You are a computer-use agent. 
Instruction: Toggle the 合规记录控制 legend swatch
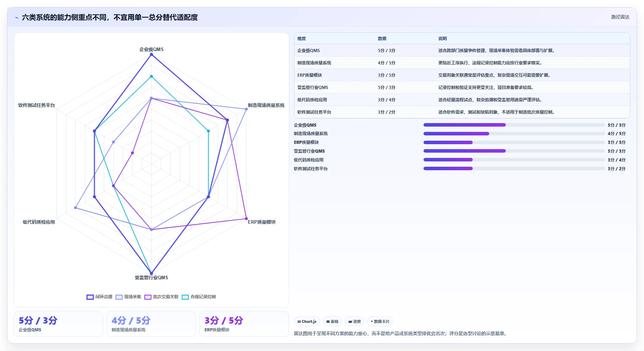pyautogui.click(x=185, y=297)
